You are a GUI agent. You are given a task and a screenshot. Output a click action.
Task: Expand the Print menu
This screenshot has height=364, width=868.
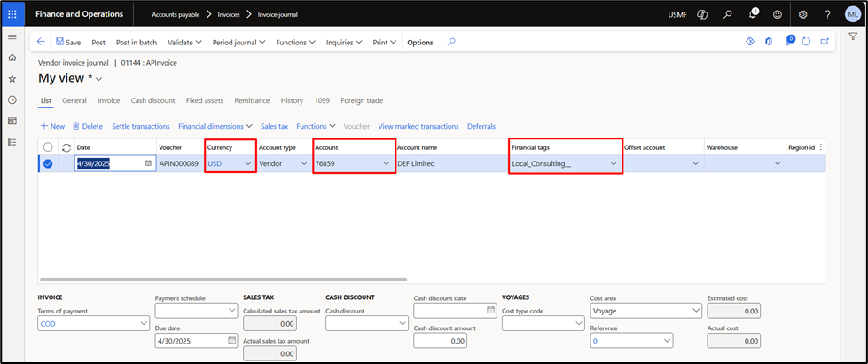coord(385,42)
